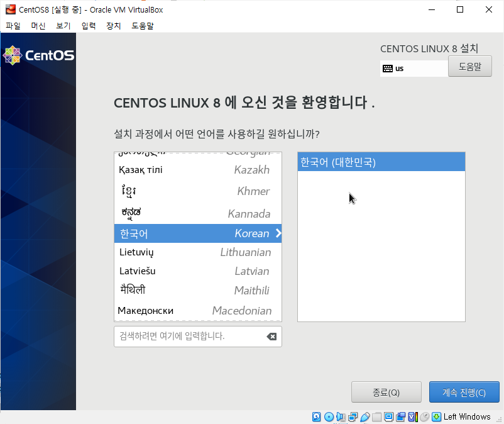Click the 종료(Q) quit button
The width and height of the screenshot is (504, 424).
(386, 392)
